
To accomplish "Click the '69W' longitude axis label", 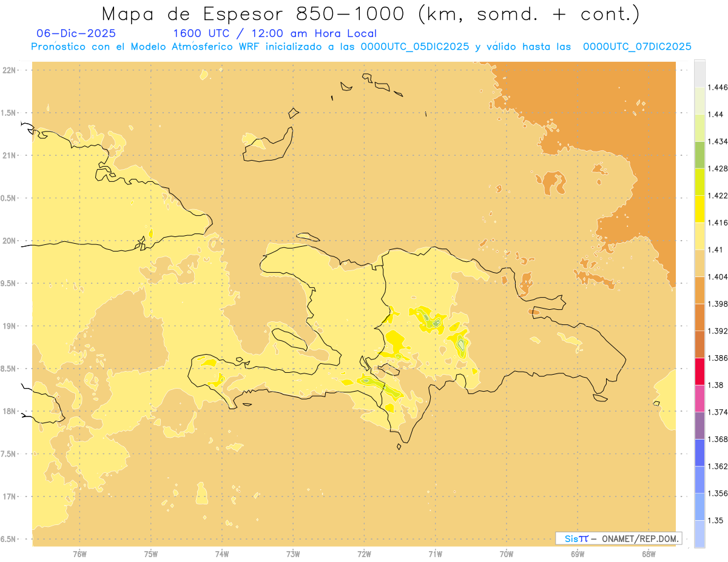I will [578, 554].
